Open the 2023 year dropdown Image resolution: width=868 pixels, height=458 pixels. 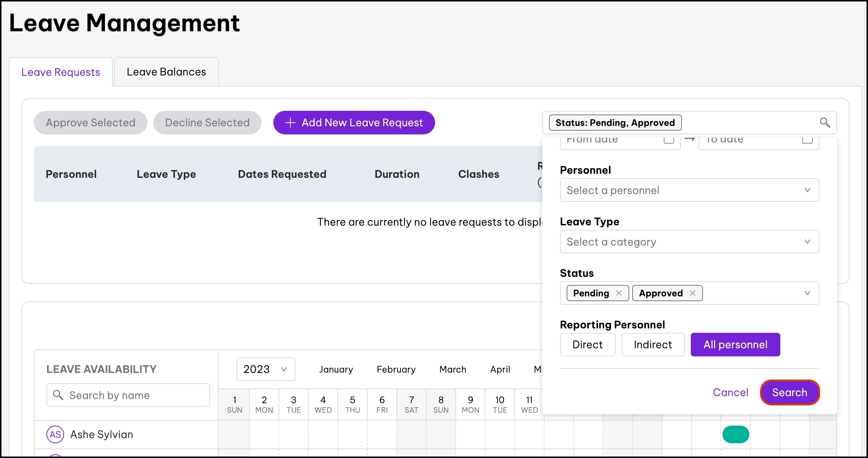(x=265, y=369)
